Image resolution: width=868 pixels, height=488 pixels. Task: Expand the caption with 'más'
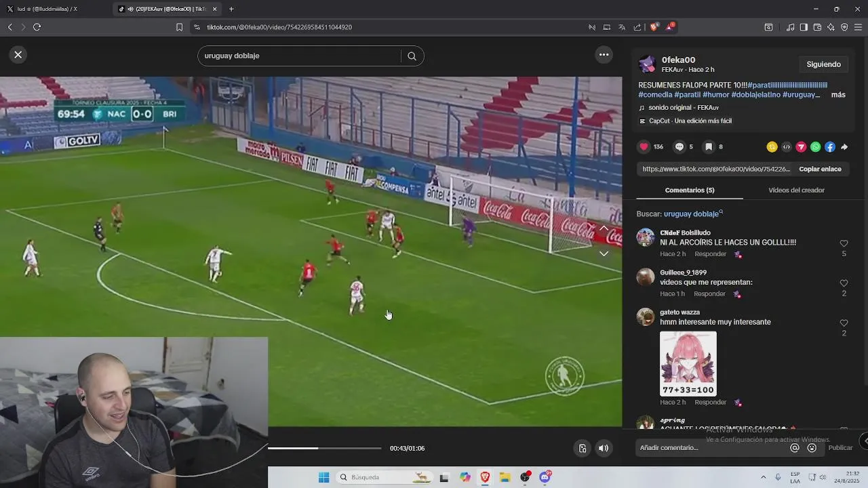(838, 95)
